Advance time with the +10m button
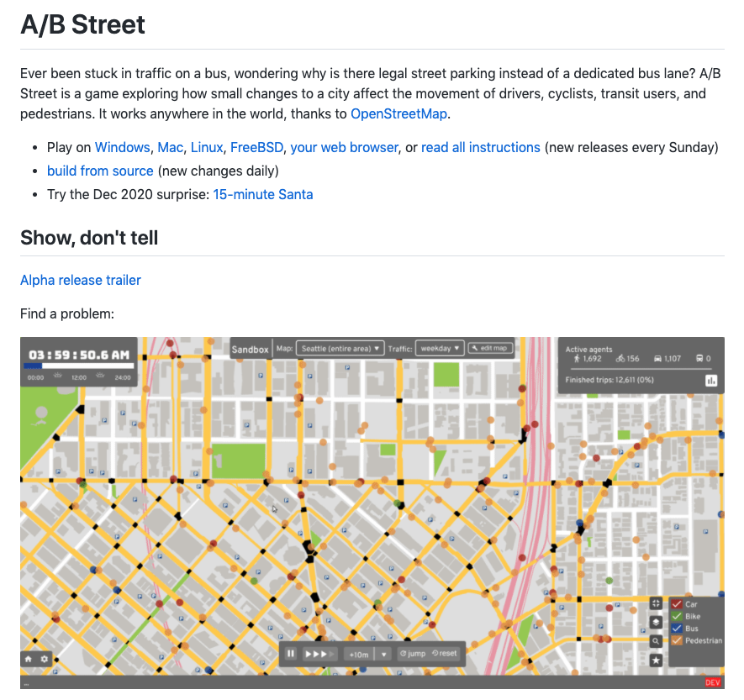This screenshot has height=700, width=744. (359, 655)
